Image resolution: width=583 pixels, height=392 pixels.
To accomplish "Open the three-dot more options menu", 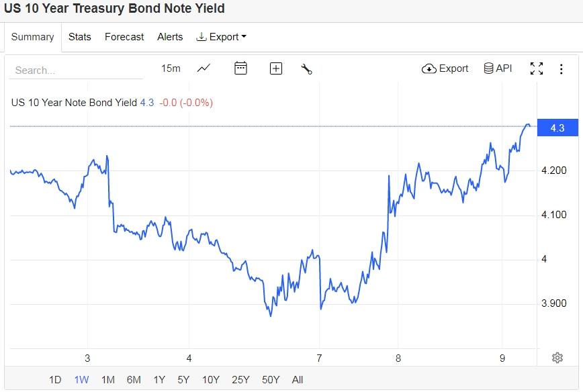I will click(x=562, y=68).
